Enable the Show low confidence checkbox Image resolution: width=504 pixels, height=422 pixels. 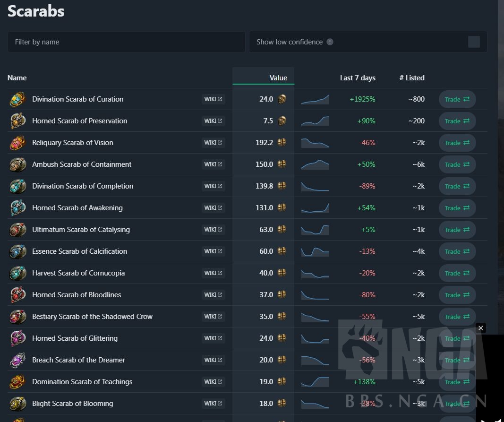(x=474, y=42)
